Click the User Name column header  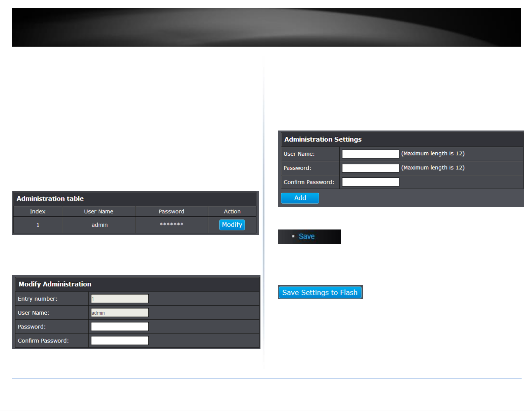point(99,211)
